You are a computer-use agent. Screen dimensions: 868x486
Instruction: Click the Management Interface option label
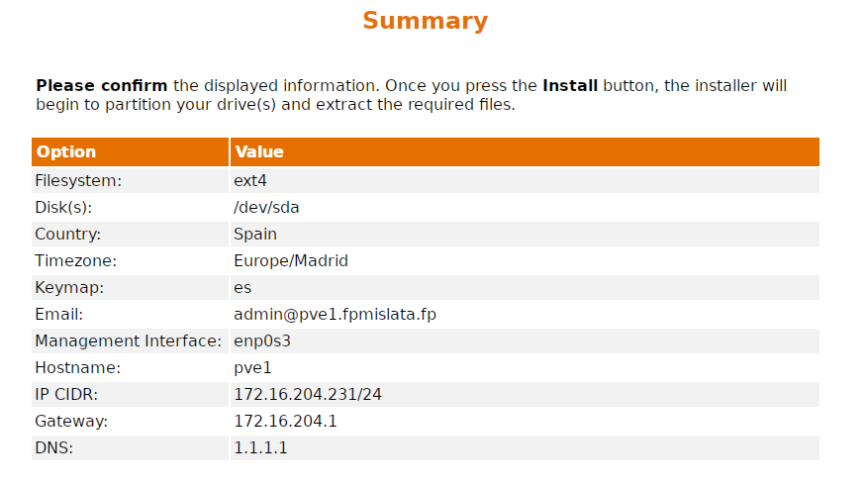coord(128,341)
